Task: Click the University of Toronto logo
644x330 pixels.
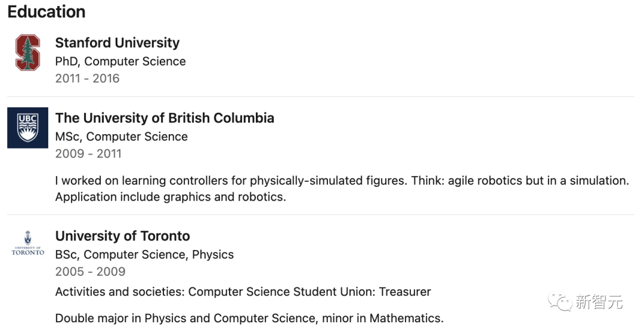Action: 27,243
